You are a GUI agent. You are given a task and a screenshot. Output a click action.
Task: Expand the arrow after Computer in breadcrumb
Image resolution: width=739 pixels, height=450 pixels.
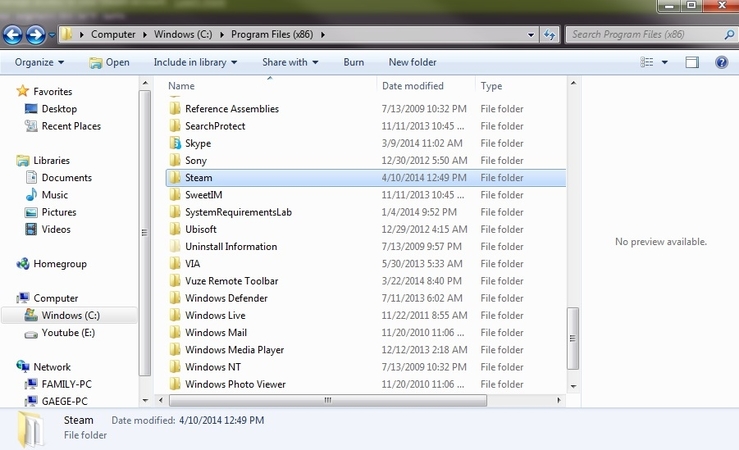(145, 34)
